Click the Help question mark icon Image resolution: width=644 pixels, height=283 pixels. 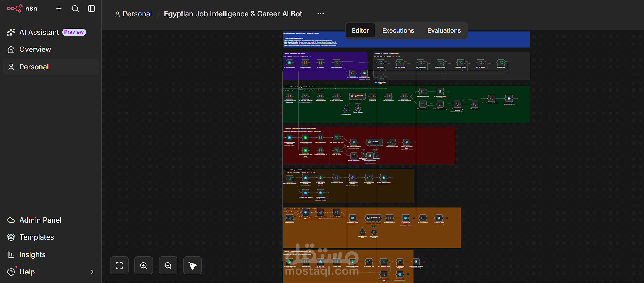11,272
